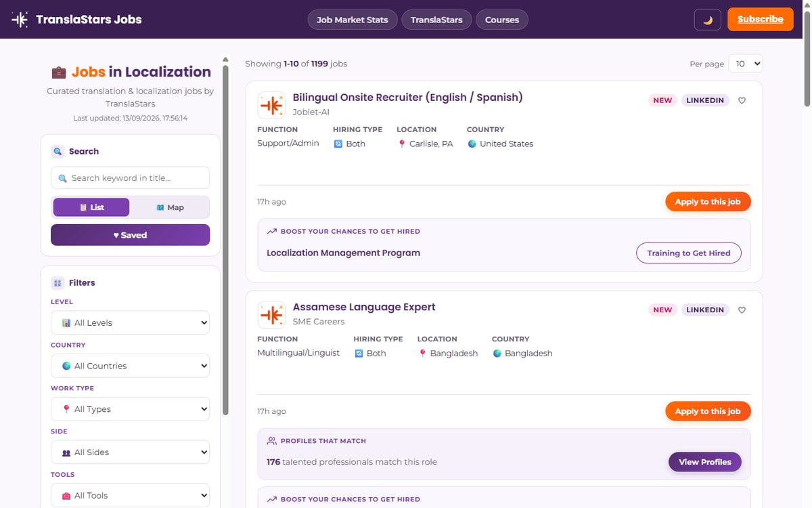This screenshot has height=508, width=812.
Task: Click the Carlisle, PA location pin icon
Action: 402,144
